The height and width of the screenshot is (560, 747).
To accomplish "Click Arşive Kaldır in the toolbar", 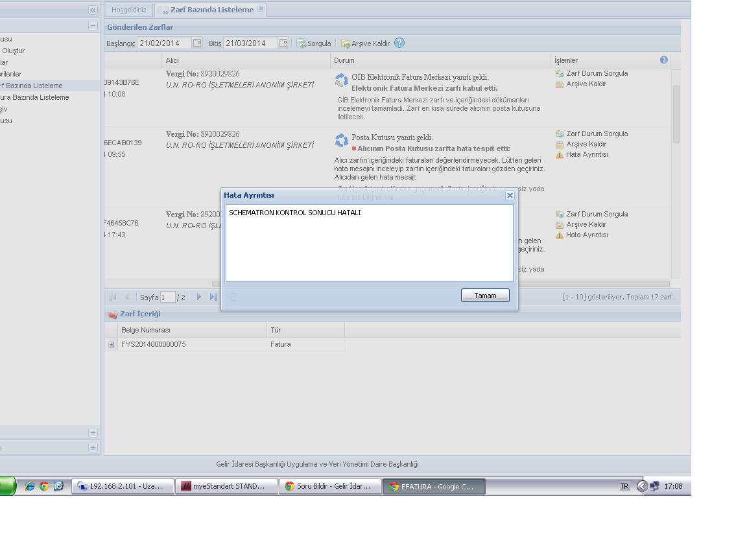I will 366,43.
